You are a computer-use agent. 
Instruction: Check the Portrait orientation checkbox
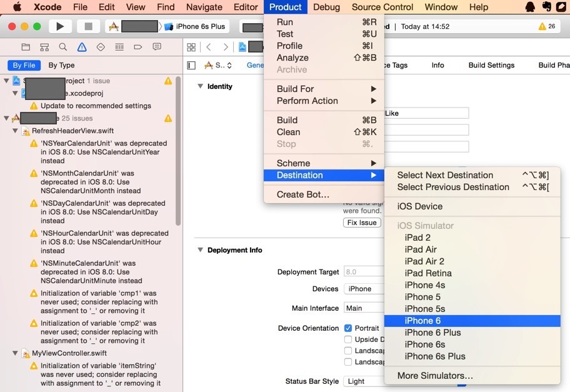348,328
